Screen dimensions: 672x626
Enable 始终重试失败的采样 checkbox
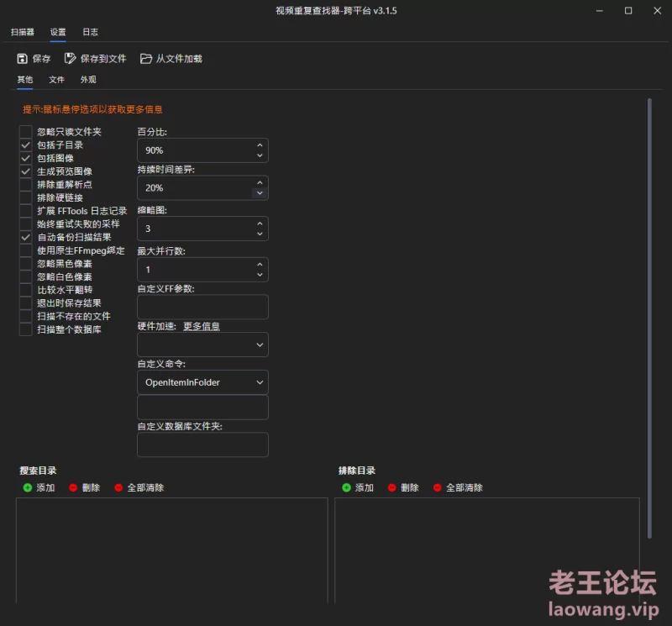[x=26, y=224]
